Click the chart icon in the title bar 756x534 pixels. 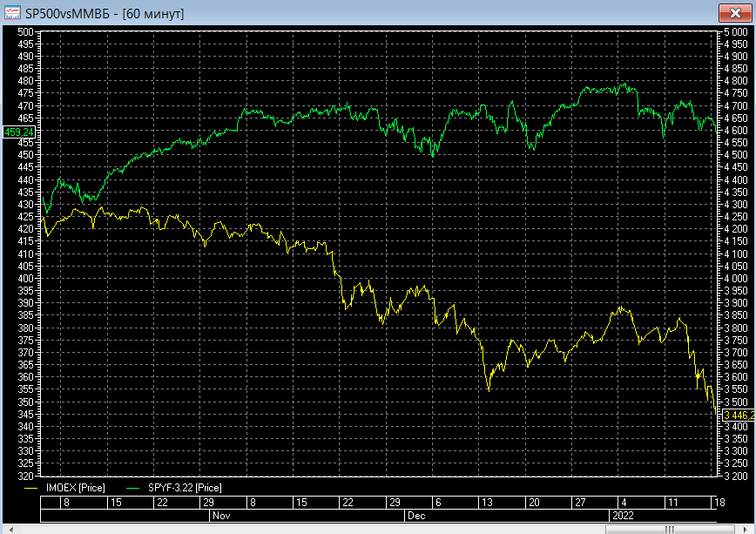[x=12, y=13]
